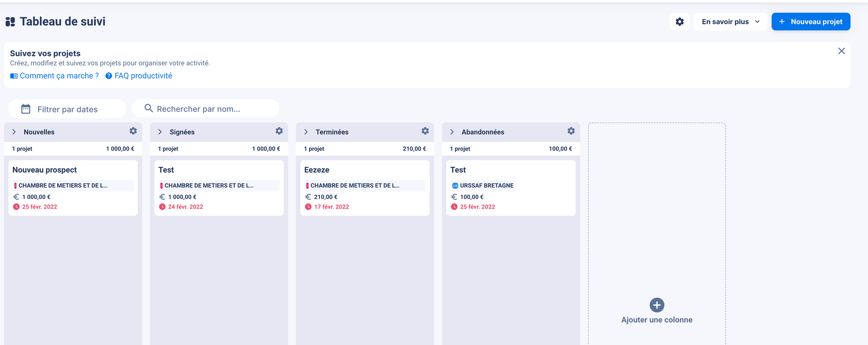Click the Ajouter une colonne label
The image size is (868, 345).
point(657,320)
